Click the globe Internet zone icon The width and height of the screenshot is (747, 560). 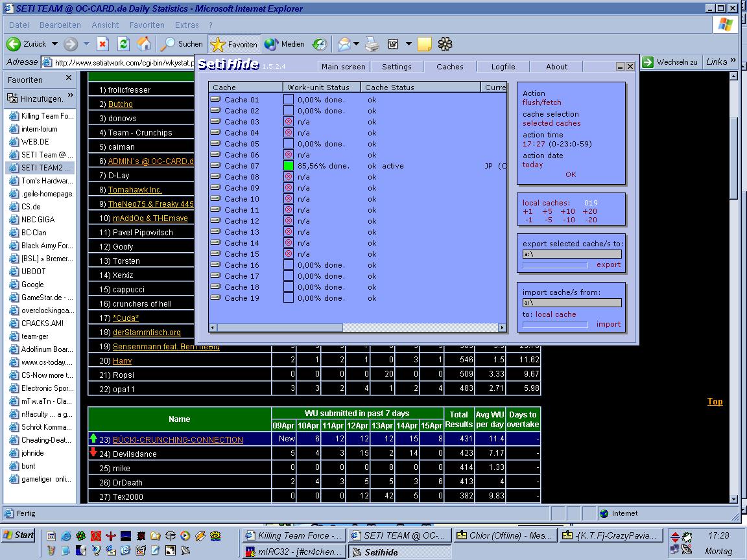click(604, 513)
